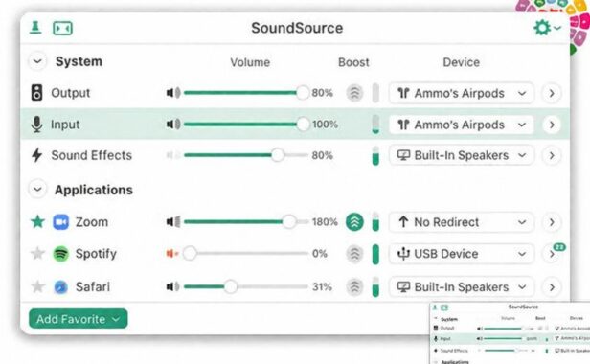Click the SoundSource title text

click(x=297, y=28)
